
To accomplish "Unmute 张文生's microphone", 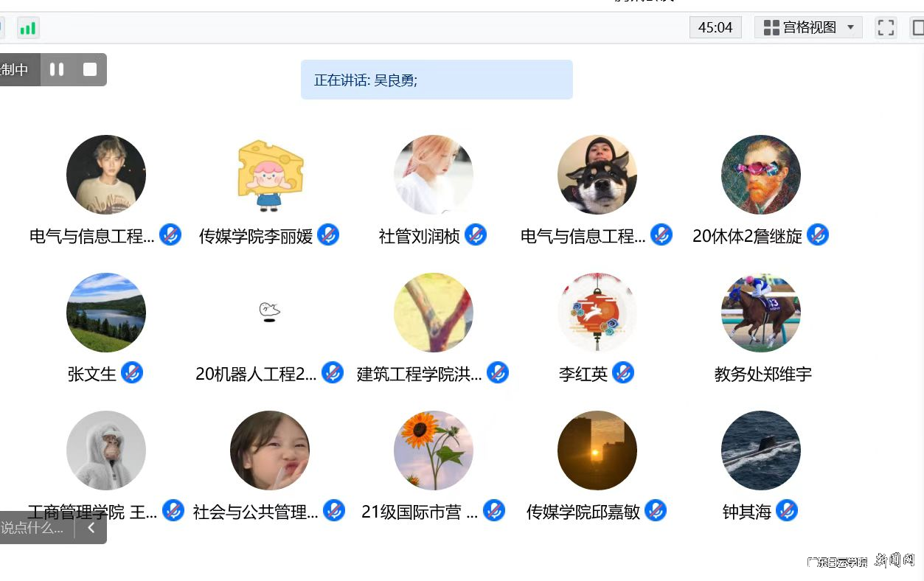I will click(133, 373).
